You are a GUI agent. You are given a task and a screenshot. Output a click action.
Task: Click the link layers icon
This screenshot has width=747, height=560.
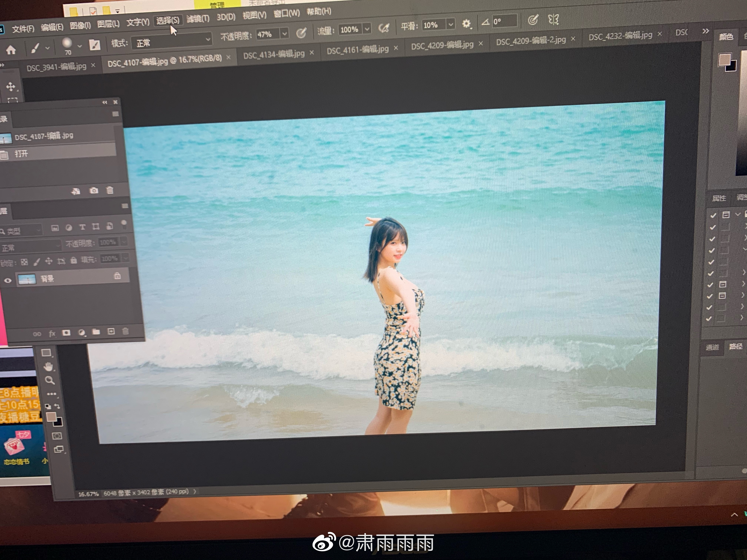pos(37,334)
